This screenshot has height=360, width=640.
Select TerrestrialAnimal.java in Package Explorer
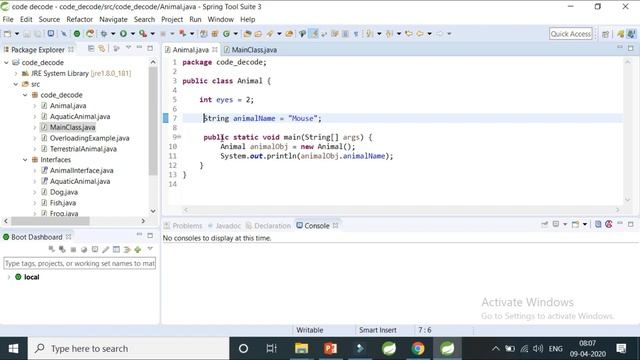[x=83, y=149]
